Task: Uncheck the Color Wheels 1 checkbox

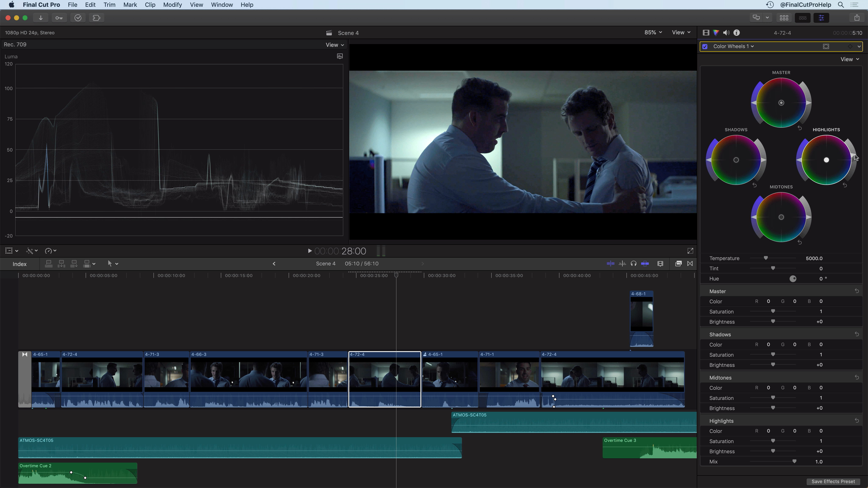Action: (705, 46)
